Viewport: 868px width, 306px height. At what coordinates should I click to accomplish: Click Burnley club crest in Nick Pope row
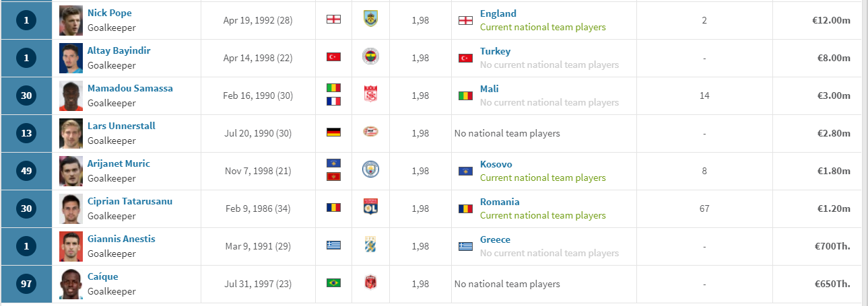(x=370, y=20)
